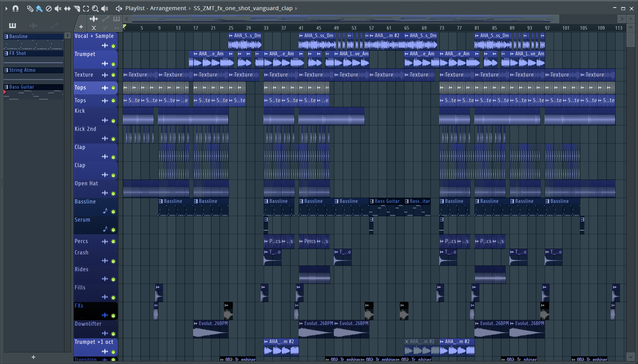Select the Zoom magnifier tool
The width and height of the screenshot is (638, 364).
click(95, 9)
